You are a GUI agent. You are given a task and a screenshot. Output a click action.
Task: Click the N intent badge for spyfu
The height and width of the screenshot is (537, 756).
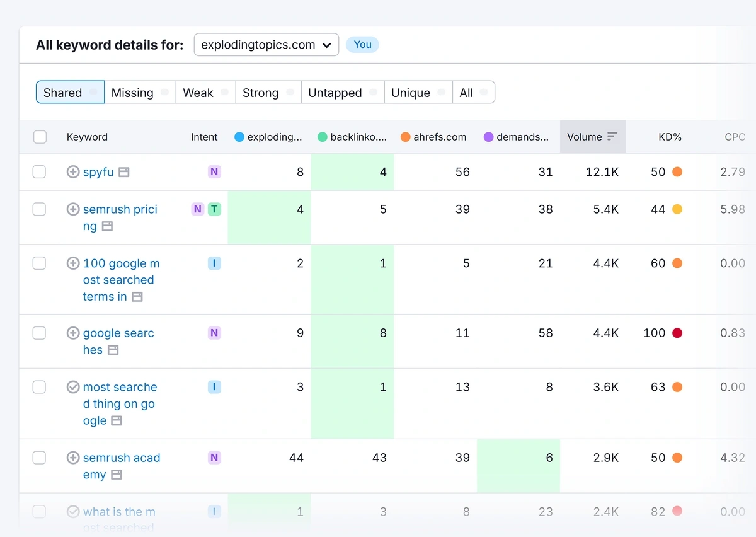[x=214, y=171]
